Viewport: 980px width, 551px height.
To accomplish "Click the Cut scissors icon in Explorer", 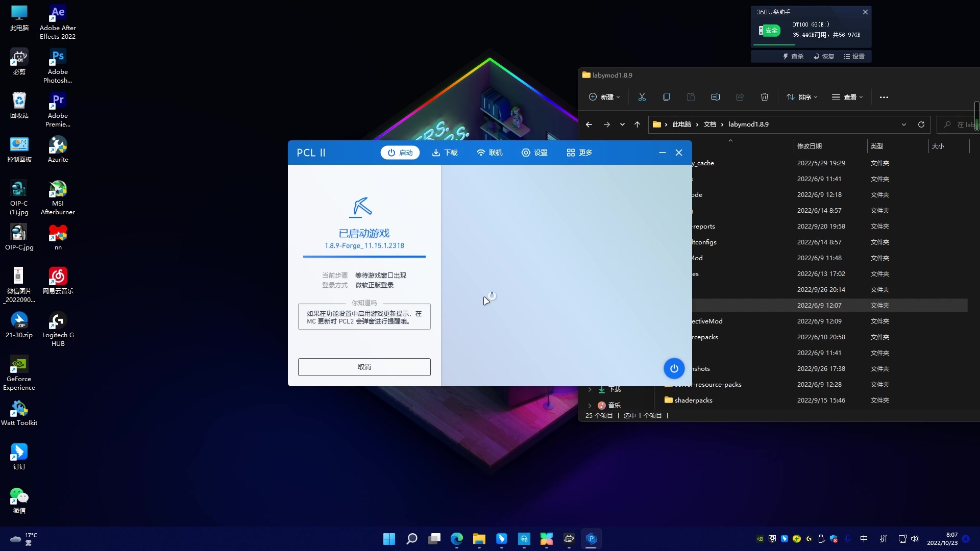I will coord(642,97).
